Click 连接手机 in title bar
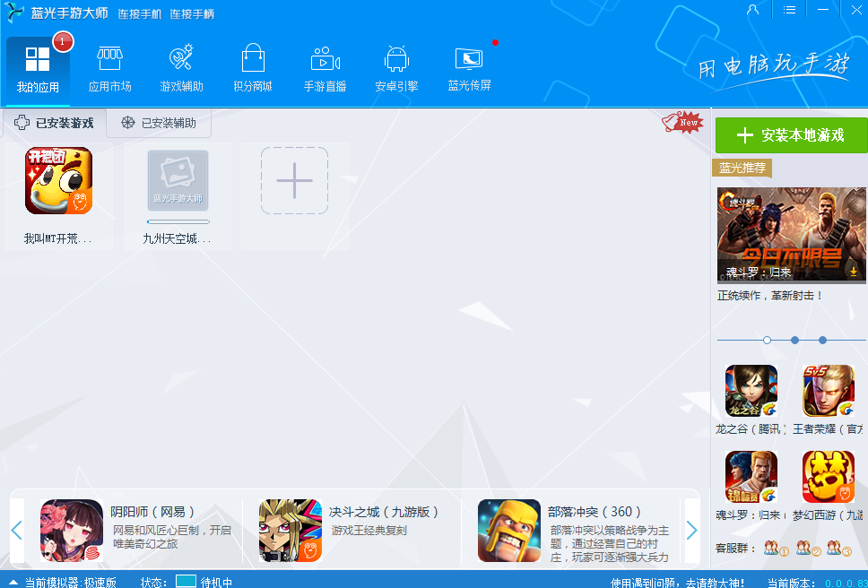This screenshot has height=588, width=868. click(140, 13)
